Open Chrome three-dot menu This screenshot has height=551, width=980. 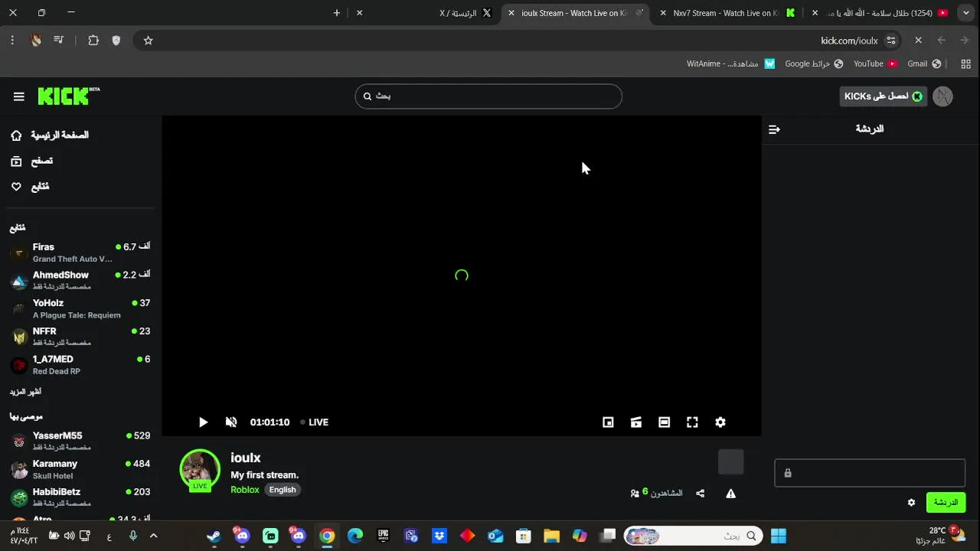[12, 41]
